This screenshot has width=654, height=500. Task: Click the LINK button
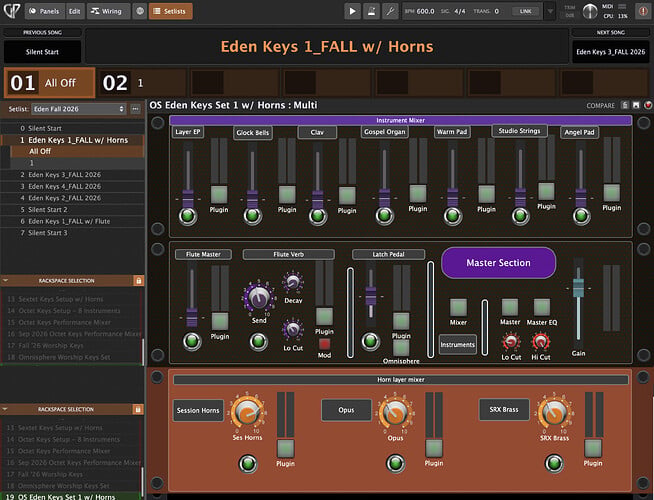point(526,11)
